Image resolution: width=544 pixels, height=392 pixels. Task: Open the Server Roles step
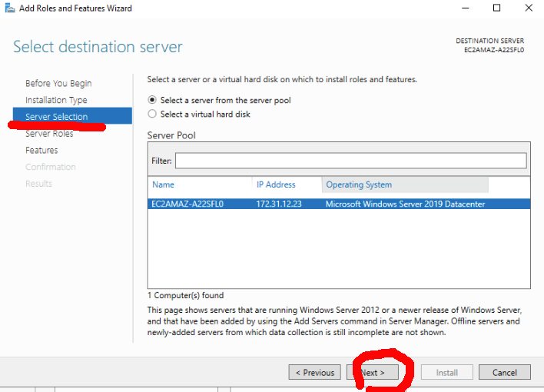pos(49,134)
